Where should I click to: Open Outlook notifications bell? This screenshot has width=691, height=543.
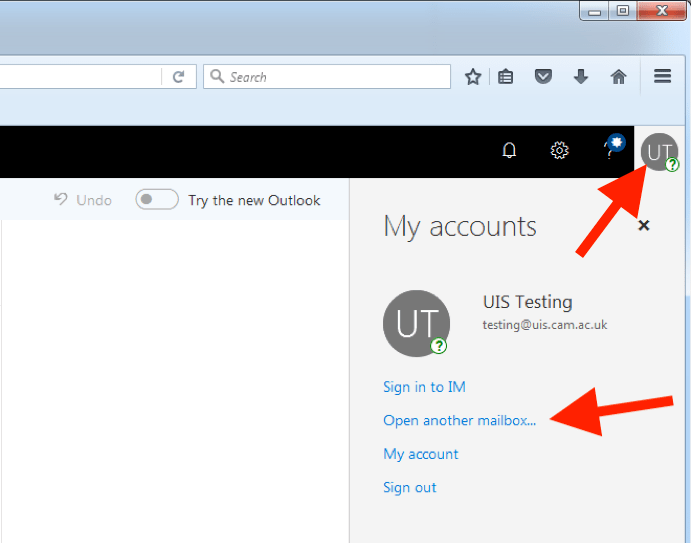[x=509, y=150]
